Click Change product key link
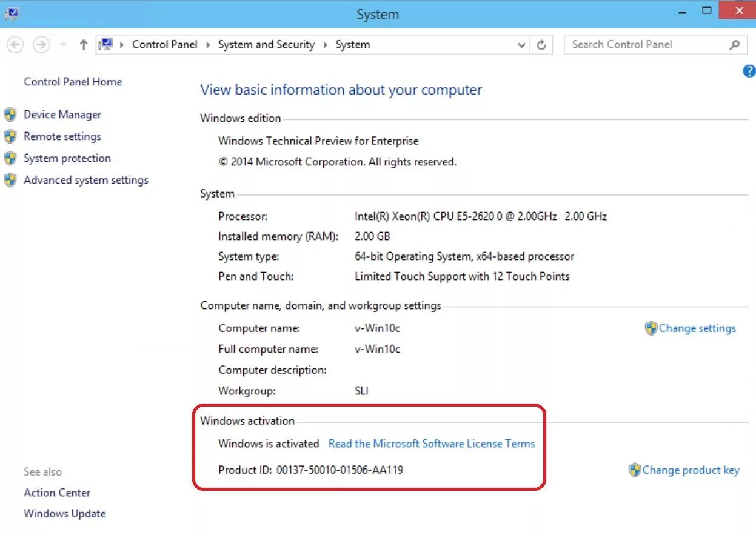This screenshot has height=535, width=756. click(x=691, y=470)
